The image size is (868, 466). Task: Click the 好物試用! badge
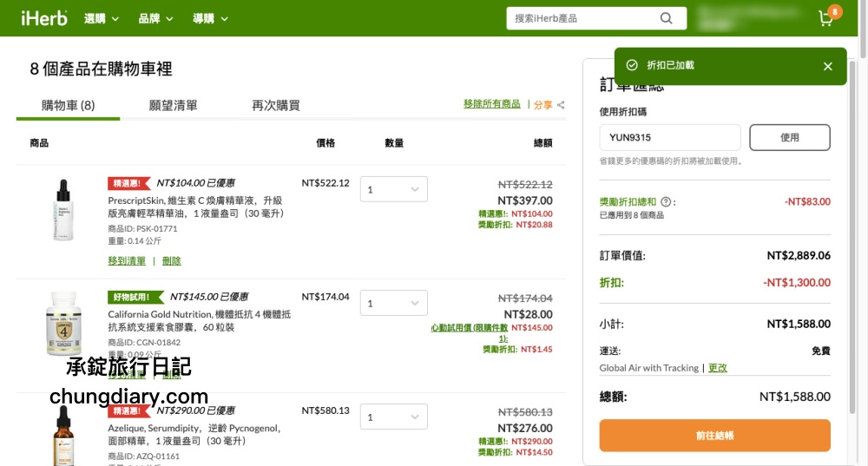tap(135, 297)
